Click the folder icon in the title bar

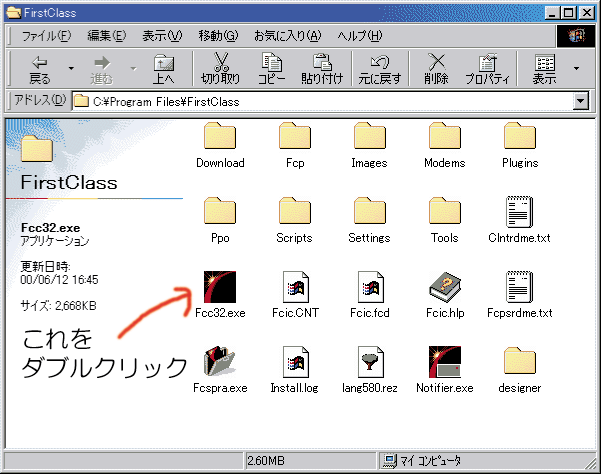13,13
